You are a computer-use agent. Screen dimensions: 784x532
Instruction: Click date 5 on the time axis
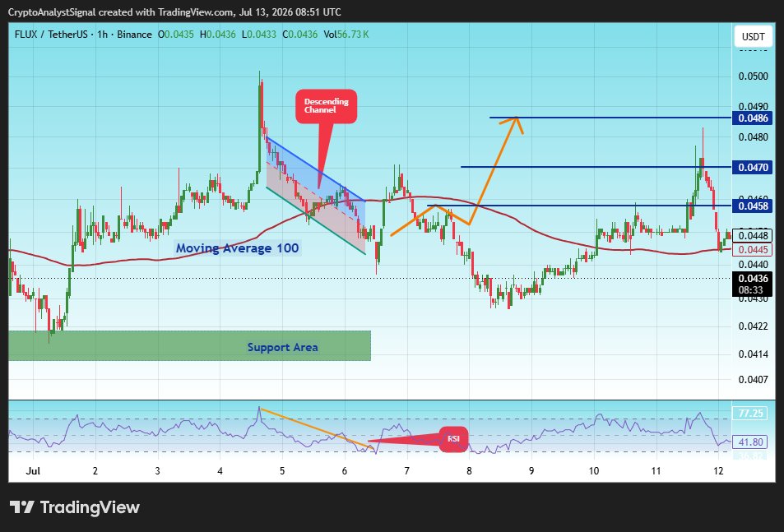[282, 471]
